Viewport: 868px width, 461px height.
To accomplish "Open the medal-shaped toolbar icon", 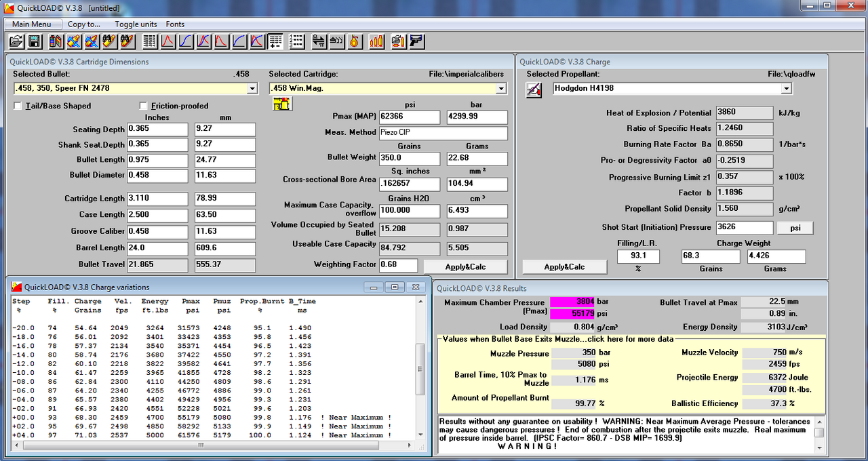I will coord(354,41).
